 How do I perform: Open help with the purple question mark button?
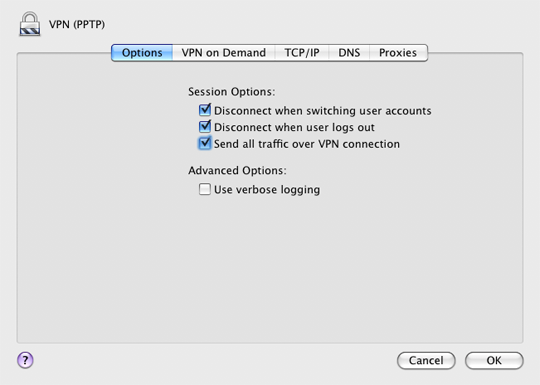pyautogui.click(x=25, y=360)
